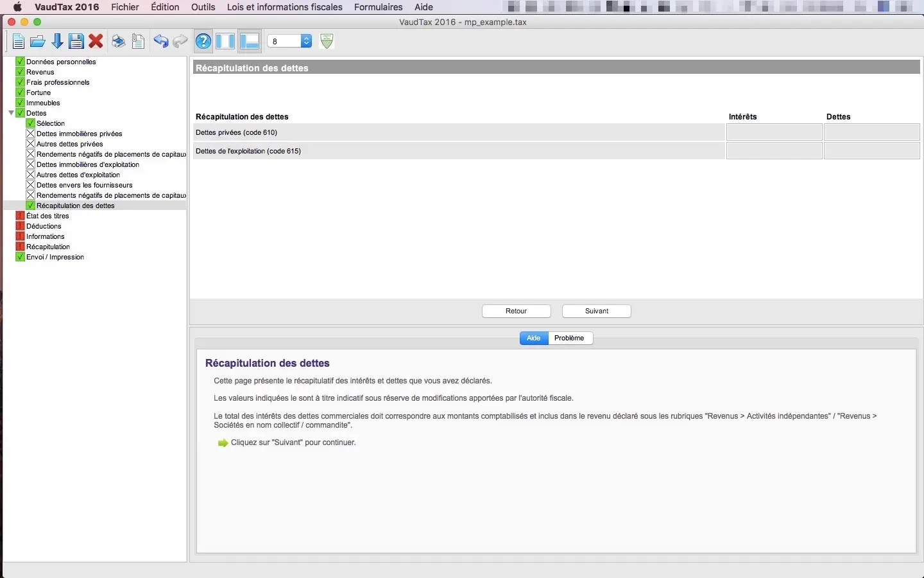Toggle the side-columns layout icon

(x=225, y=42)
